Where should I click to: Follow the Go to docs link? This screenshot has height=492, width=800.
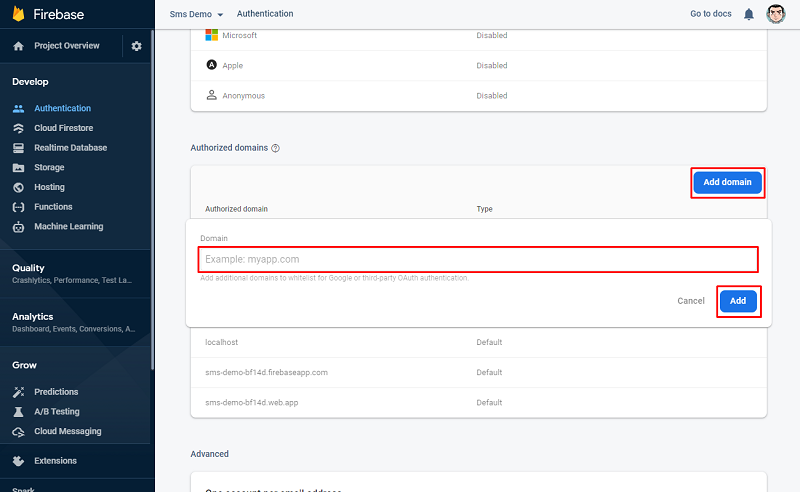711,14
